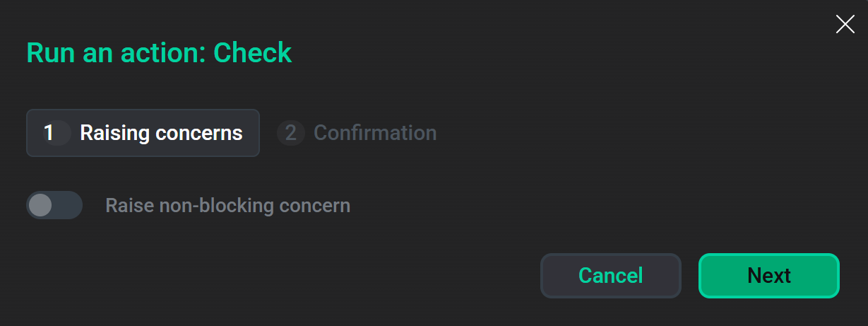Go to step 1 Raising concerns
Screen dimensions: 868x326
point(143,133)
